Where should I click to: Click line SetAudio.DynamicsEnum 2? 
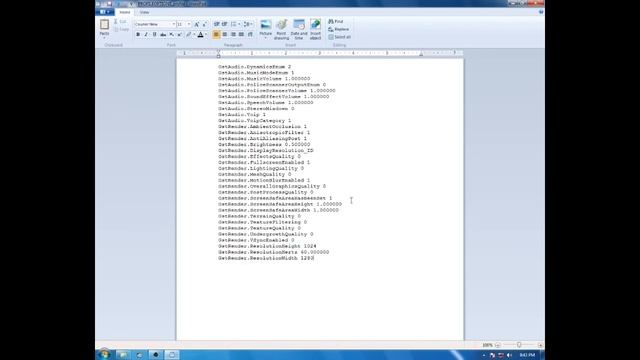(254, 67)
